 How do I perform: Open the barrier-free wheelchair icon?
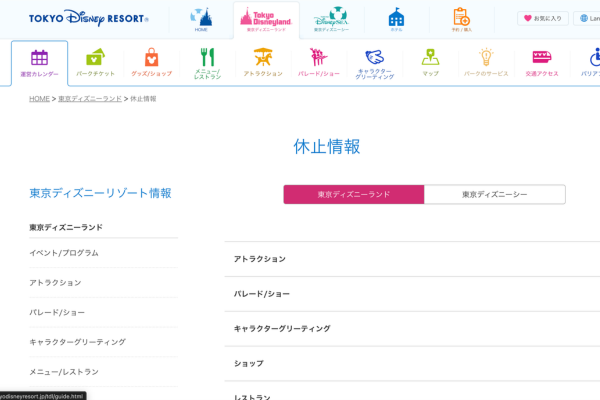[592, 63]
